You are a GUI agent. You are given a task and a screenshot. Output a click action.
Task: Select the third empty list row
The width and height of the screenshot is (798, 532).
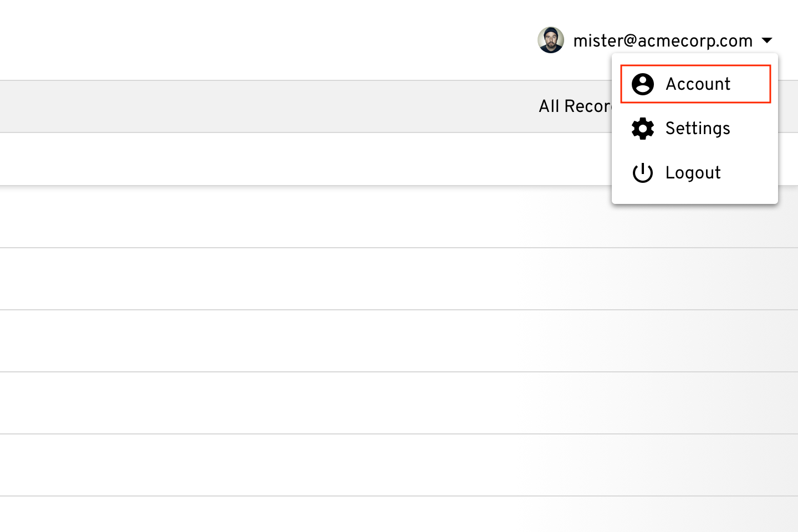pos(399,341)
